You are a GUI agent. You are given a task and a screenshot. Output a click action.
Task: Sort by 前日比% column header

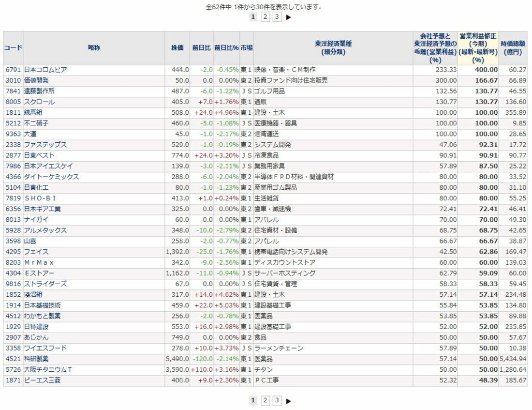click(226, 48)
